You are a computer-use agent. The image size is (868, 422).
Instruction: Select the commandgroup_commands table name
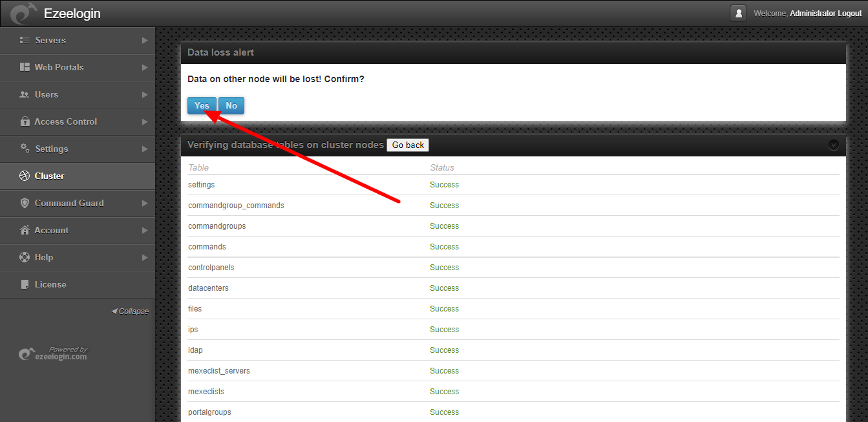[x=236, y=206]
